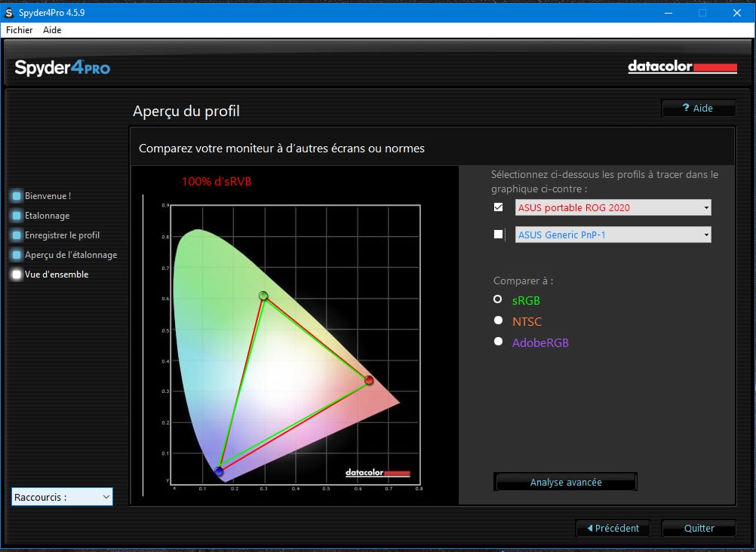Open the ASUS portable ROG 2020 dropdown
This screenshot has height=552, width=756.
(705, 207)
